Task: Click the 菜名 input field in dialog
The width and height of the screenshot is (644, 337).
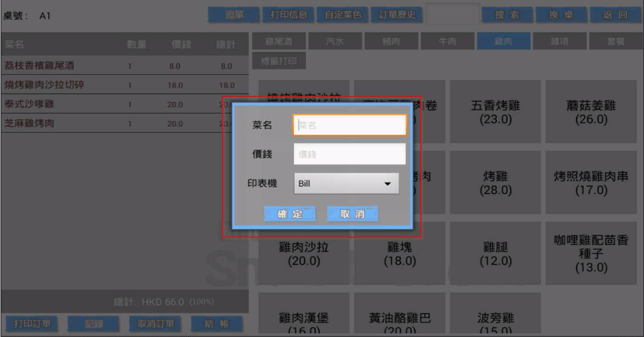Action: pyautogui.click(x=349, y=125)
